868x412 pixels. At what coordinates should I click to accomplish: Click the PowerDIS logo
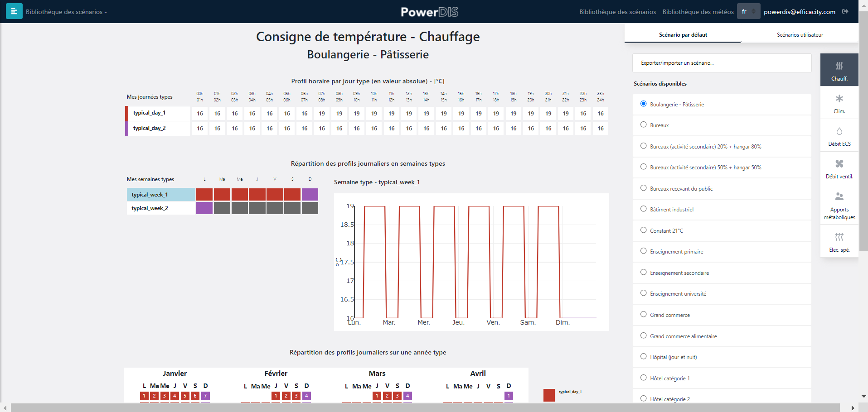pyautogui.click(x=429, y=12)
